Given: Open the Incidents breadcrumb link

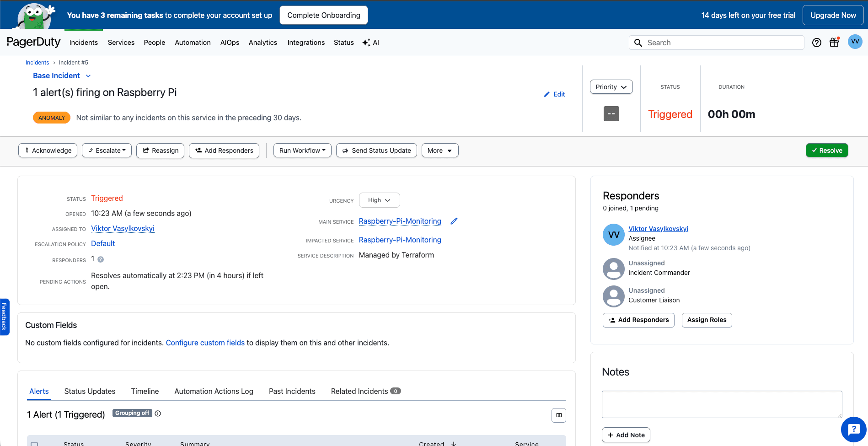Looking at the screenshot, I should click(x=37, y=63).
